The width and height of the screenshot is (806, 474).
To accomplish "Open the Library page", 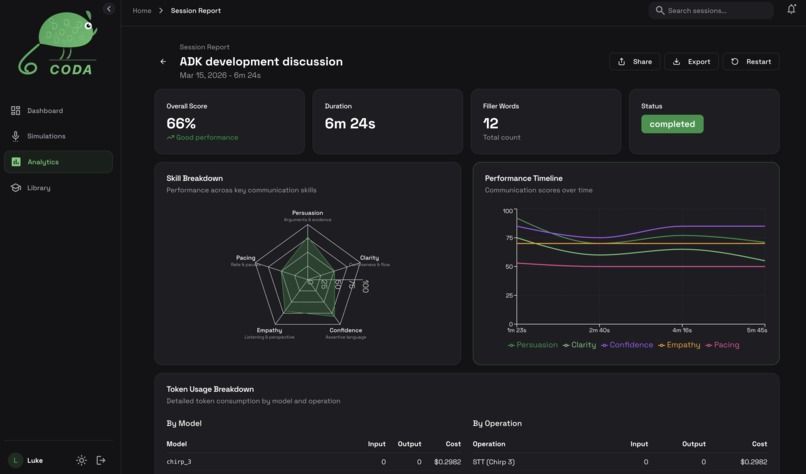I will (58, 188).
